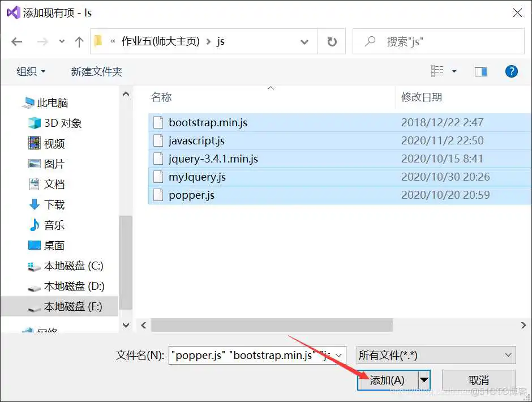This screenshot has height=402, width=532.
Task: Click the back navigation arrow
Action: [16, 41]
